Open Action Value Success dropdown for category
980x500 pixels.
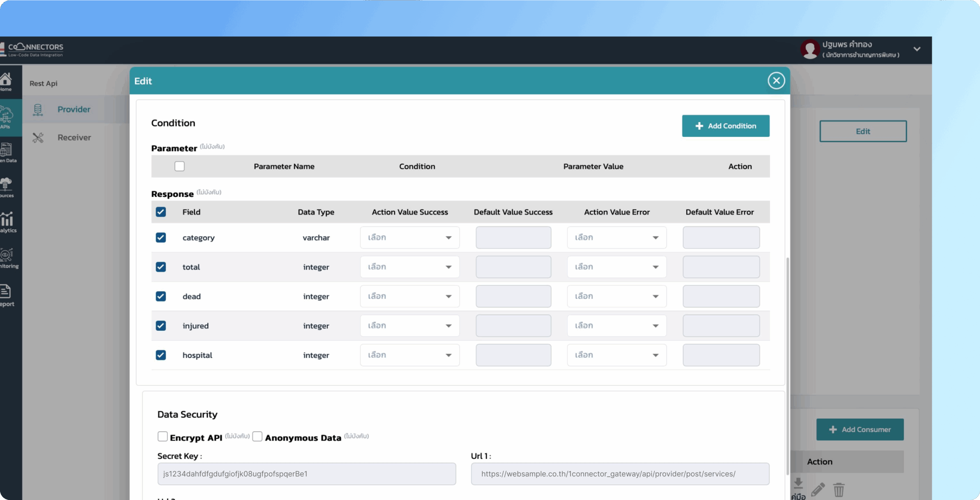[410, 238]
